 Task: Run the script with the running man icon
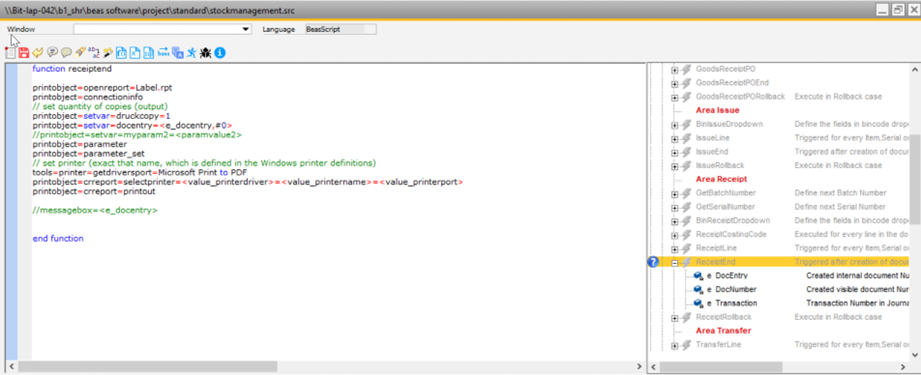point(191,53)
